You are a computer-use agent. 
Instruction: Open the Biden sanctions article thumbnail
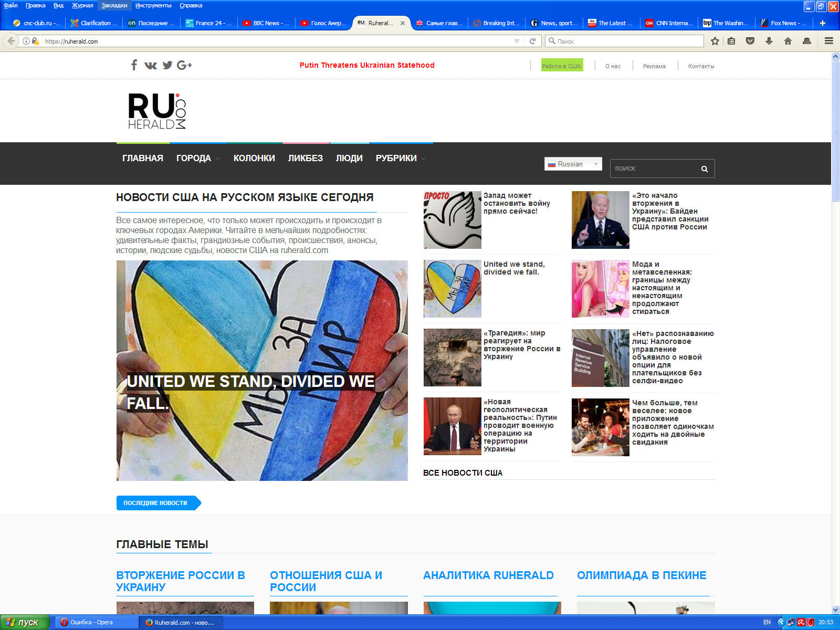[x=601, y=220]
